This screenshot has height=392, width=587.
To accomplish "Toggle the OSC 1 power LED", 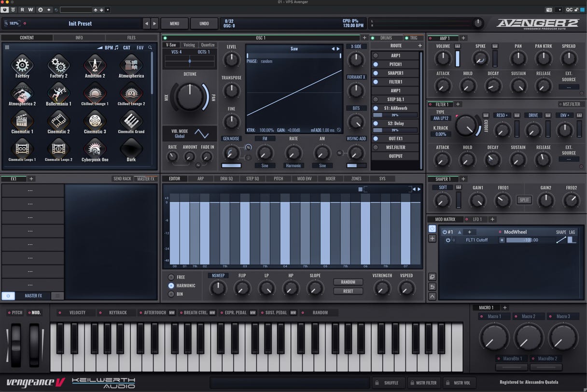I will pyautogui.click(x=165, y=38).
